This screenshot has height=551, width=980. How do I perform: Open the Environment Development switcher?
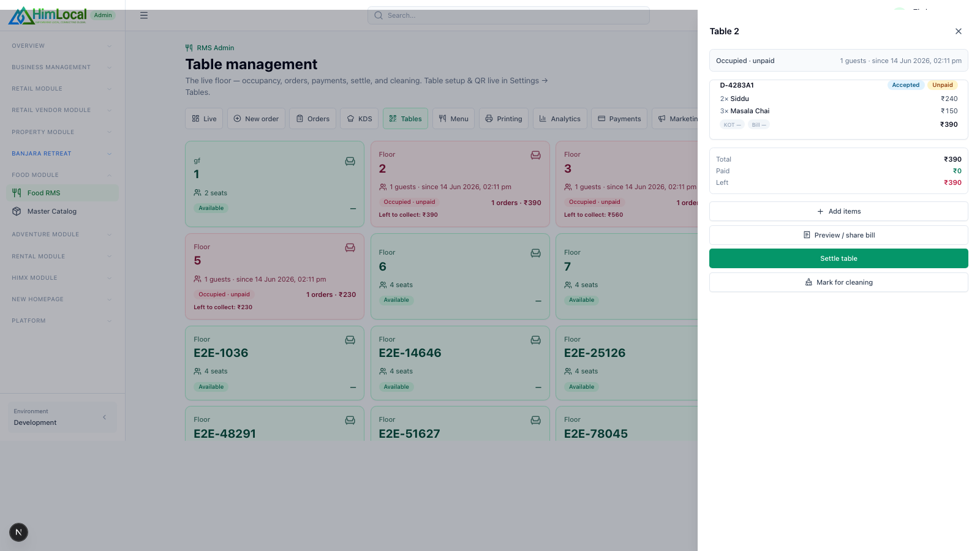(x=62, y=417)
